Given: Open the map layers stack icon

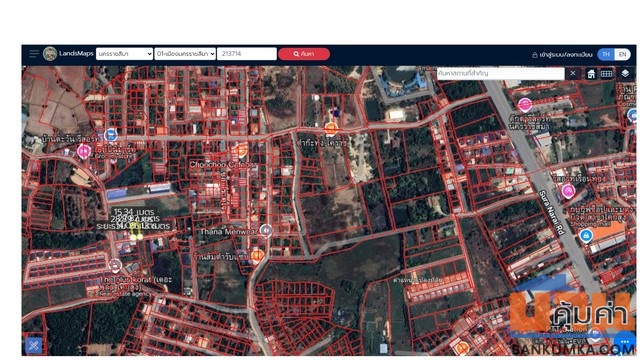Looking at the screenshot, I should tap(625, 73).
